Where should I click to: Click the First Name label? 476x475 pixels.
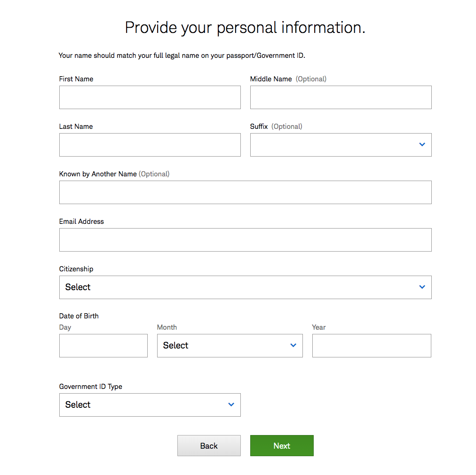pyautogui.click(x=76, y=79)
